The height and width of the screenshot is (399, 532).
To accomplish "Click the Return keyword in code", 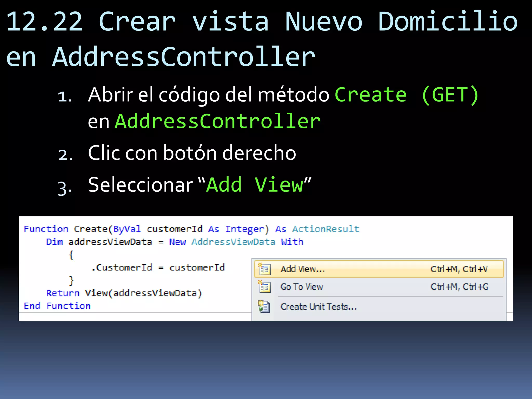I will [63, 293].
